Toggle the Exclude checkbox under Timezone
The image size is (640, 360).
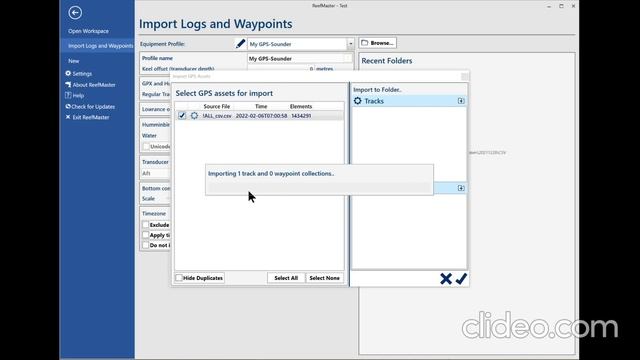click(x=146, y=224)
